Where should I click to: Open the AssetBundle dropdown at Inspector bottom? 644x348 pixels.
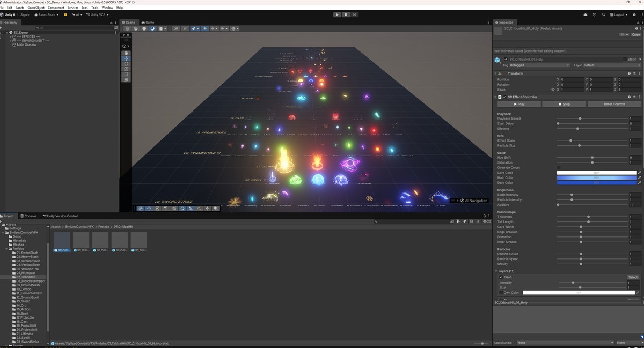click(566, 343)
